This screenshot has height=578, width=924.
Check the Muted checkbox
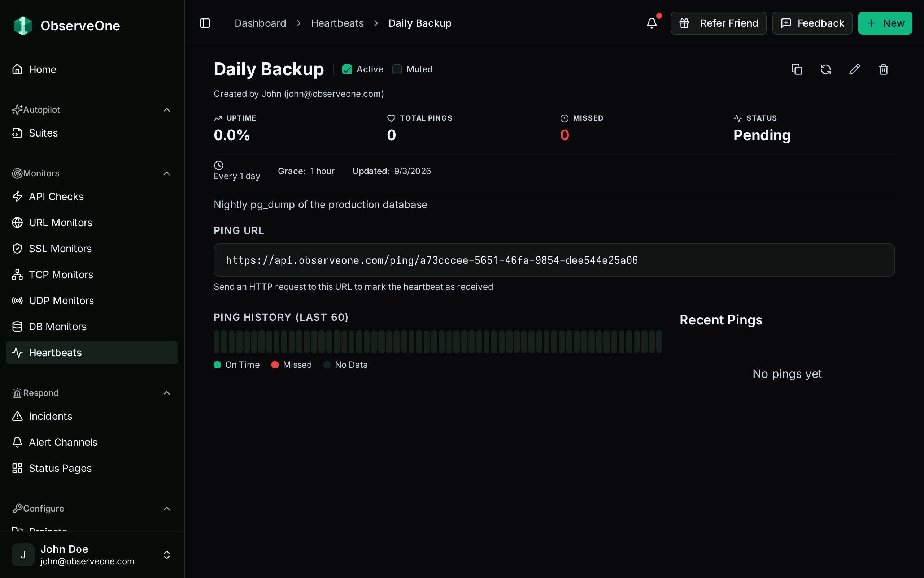coord(397,69)
